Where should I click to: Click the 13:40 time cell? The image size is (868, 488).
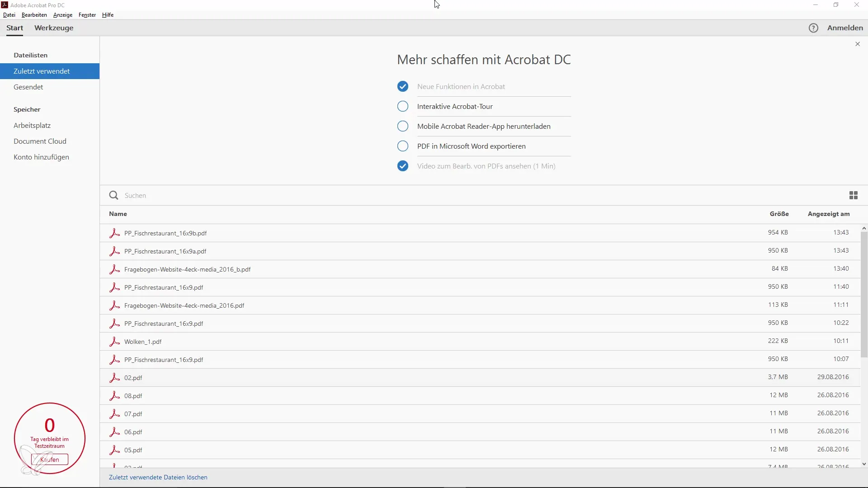pyautogui.click(x=841, y=268)
